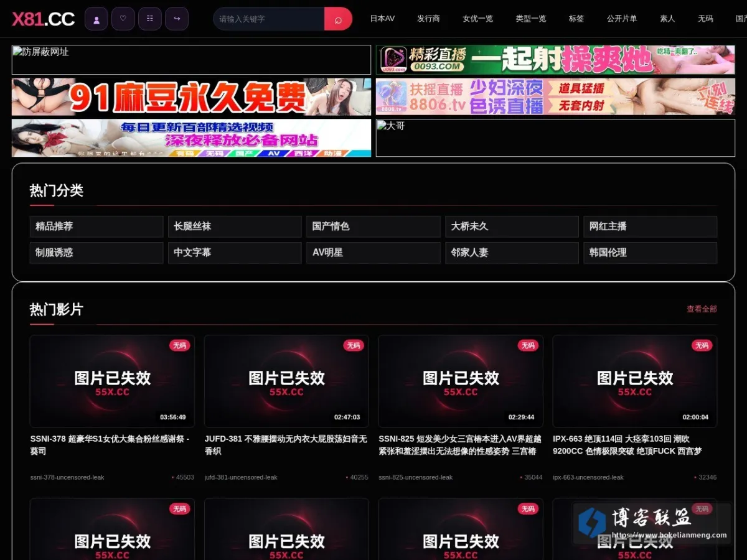Screen dimensions: 747x560
Task: Select the 邻家人妻 category
Action: pos(512,253)
